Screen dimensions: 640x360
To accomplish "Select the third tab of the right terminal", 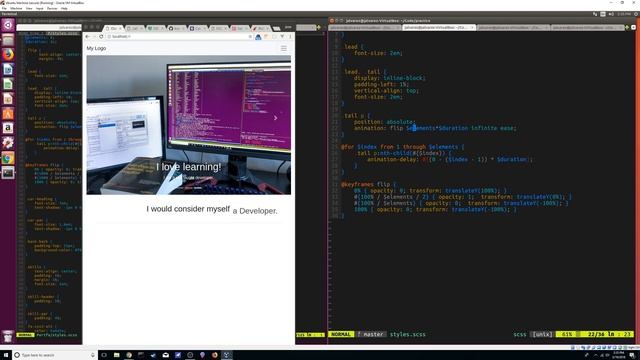I will click(x=513, y=27).
